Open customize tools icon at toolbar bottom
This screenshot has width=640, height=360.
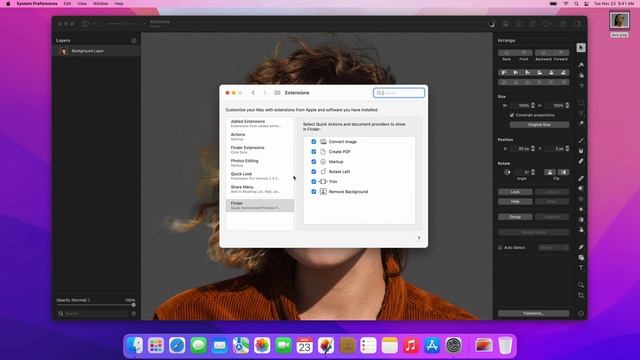(581, 313)
